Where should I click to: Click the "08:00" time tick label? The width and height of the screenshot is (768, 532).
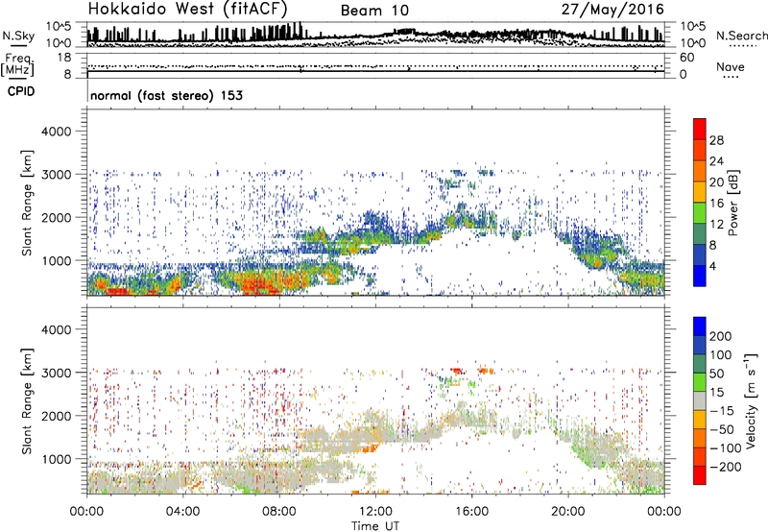(x=279, y=512)
